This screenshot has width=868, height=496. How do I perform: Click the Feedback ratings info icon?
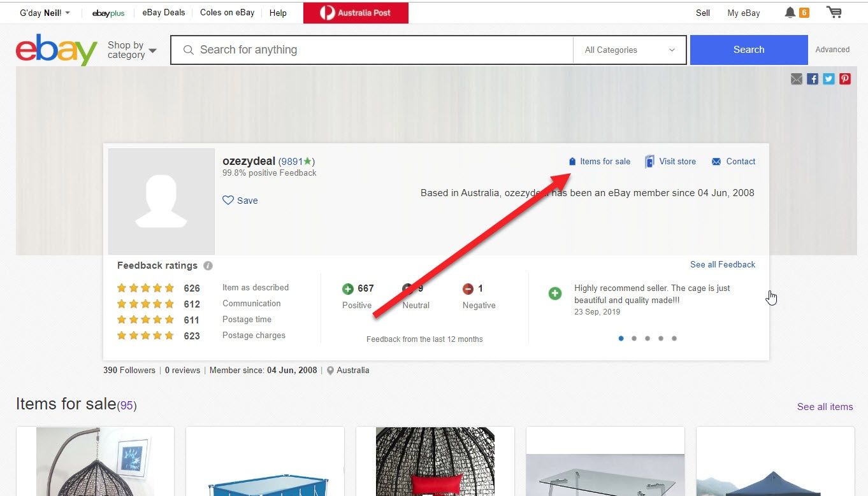pyautogui.click(x=208, y=266)
